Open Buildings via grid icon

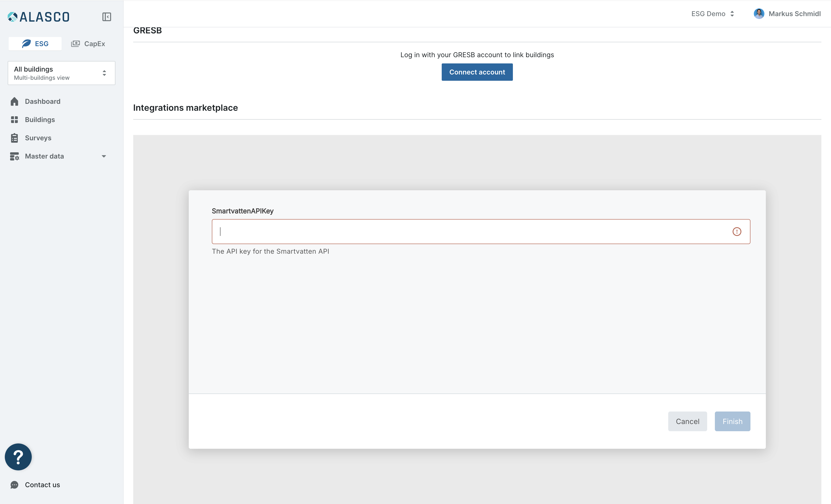tap(14, 120)
